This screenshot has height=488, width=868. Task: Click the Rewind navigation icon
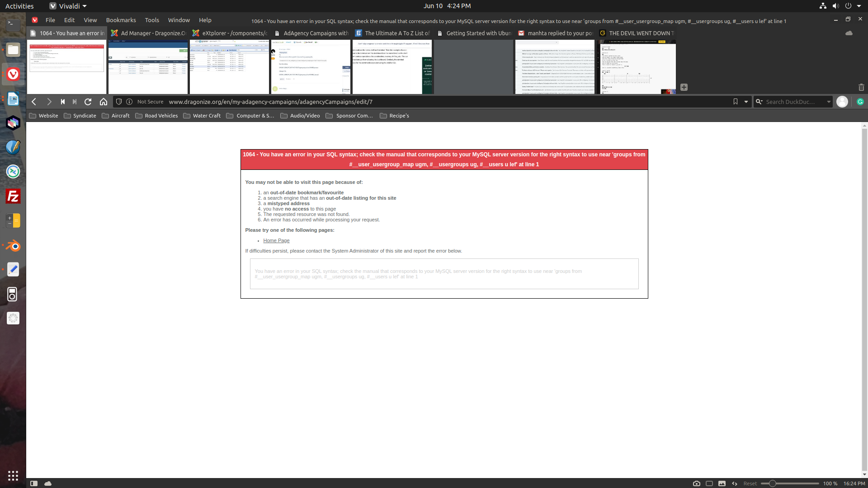[x=63, y=102]
